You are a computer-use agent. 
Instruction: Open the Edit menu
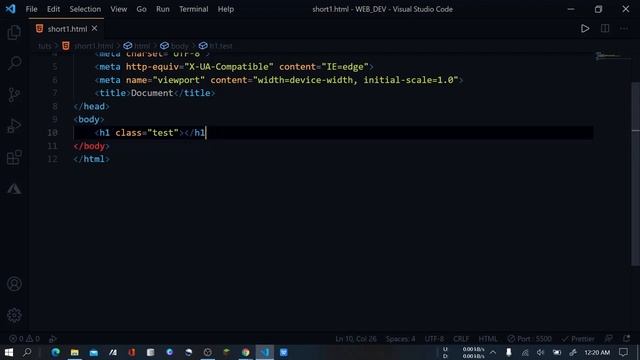53,9
